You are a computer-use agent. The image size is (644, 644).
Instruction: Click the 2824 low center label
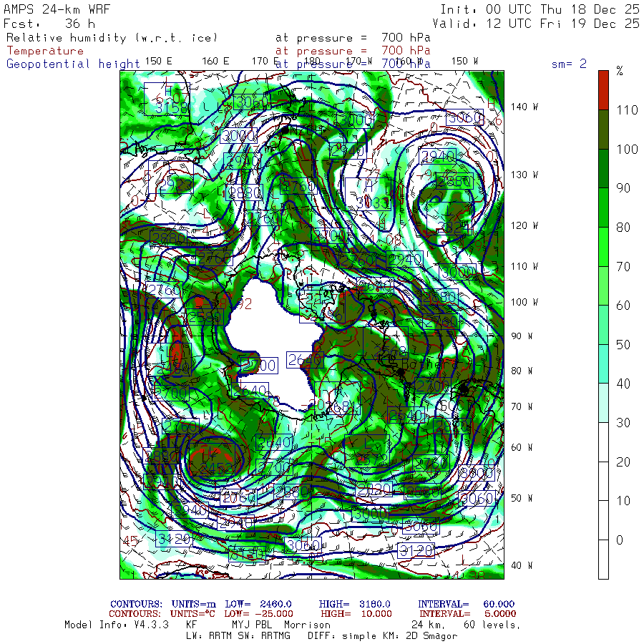(x=450, y=218)
